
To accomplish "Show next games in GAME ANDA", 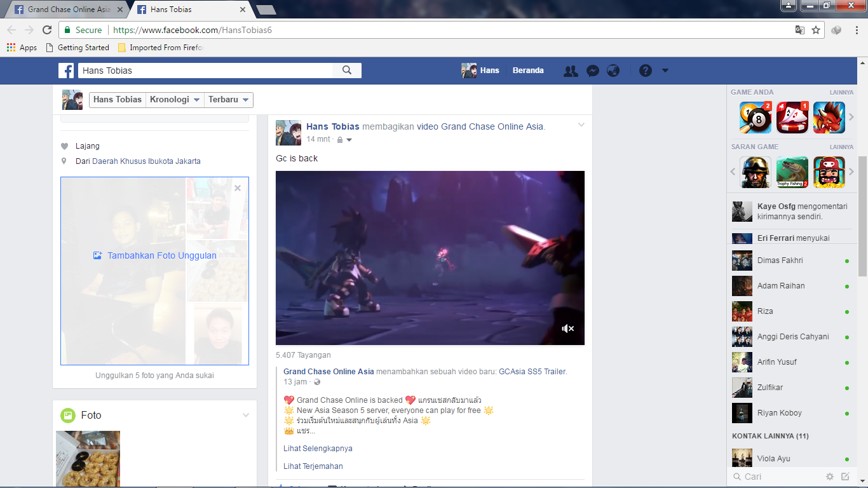I will pyautogui.click(x=851, y=118).
